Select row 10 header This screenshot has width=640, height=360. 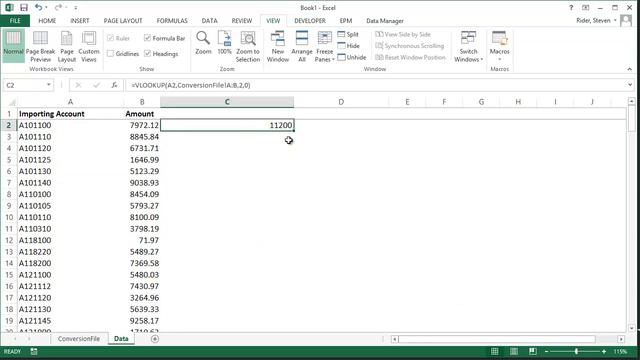[x=9, y=217]
